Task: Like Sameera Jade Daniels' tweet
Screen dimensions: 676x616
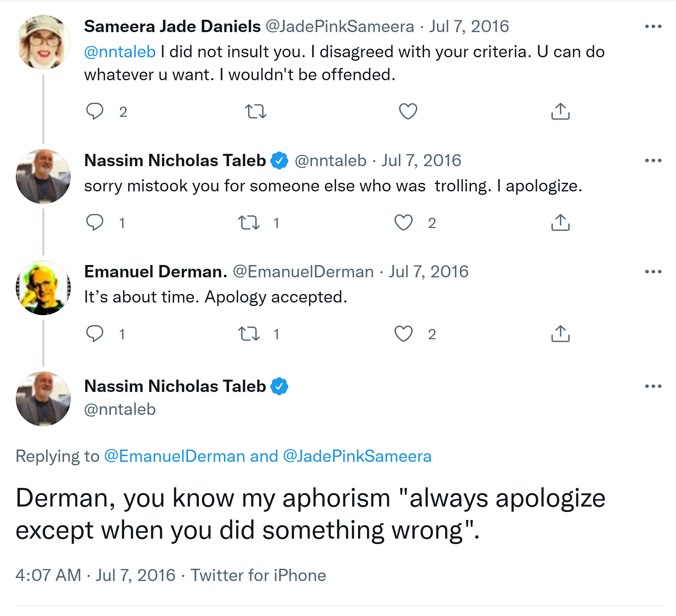Action: [x=408, y=111]
